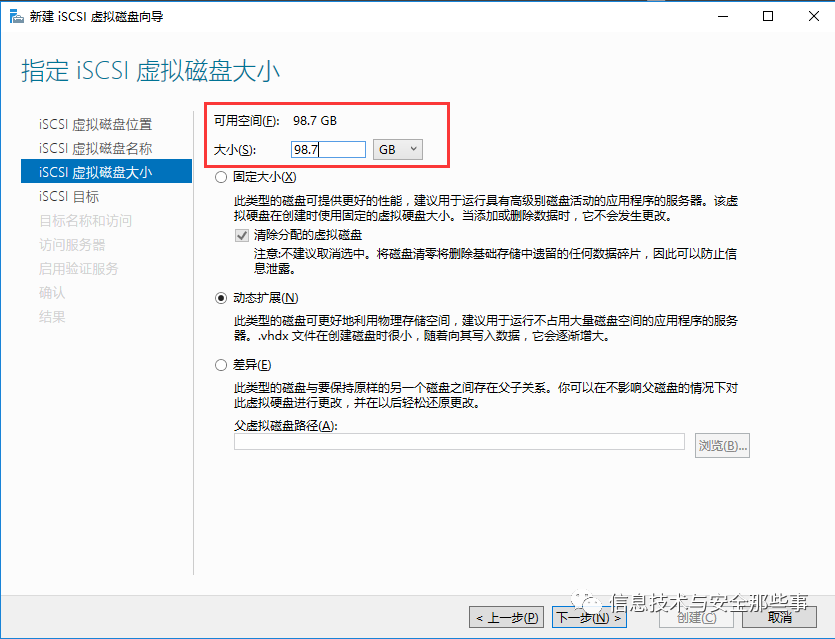Click the 大小 size input field
Screen dimensions: 835x639
click(328, 150)
